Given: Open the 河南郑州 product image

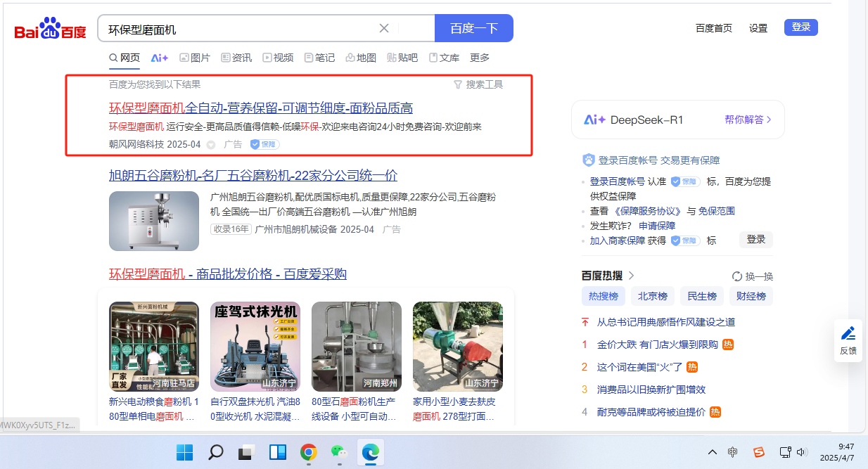Looking at the screenshot, I should point(357,346).
